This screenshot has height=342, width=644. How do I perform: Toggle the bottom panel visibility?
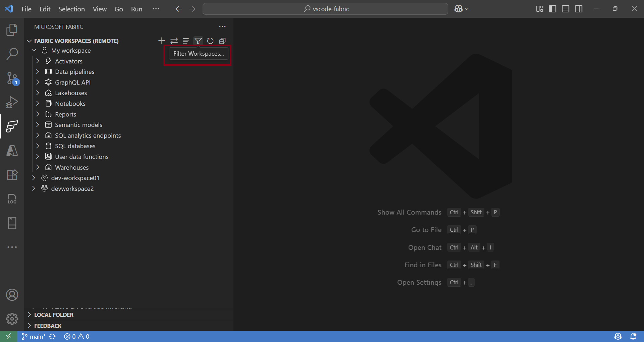[566, 9]
